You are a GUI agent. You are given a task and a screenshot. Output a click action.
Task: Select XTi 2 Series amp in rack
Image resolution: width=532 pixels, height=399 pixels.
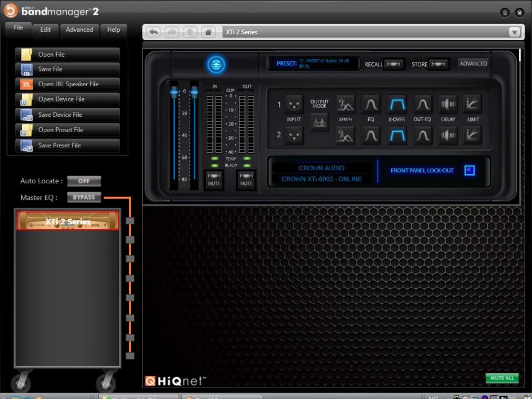(68, 221)
